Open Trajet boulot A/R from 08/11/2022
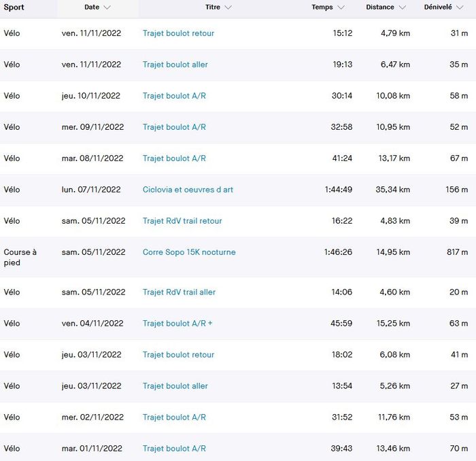476x461 pixels. pos(174,158)
